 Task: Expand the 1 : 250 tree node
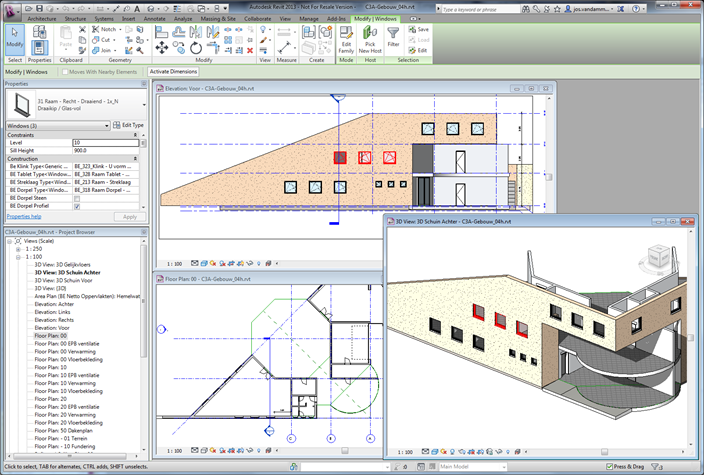pyautogui.click(x=18, y=249)
